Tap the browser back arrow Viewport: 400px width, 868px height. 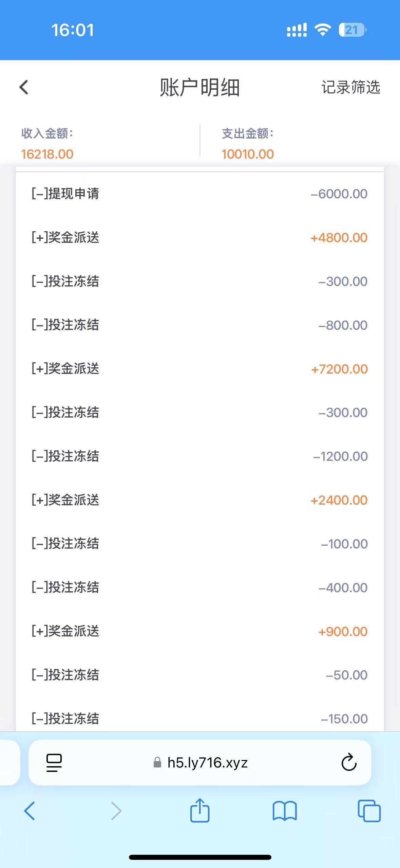click(x=30, y=811)
